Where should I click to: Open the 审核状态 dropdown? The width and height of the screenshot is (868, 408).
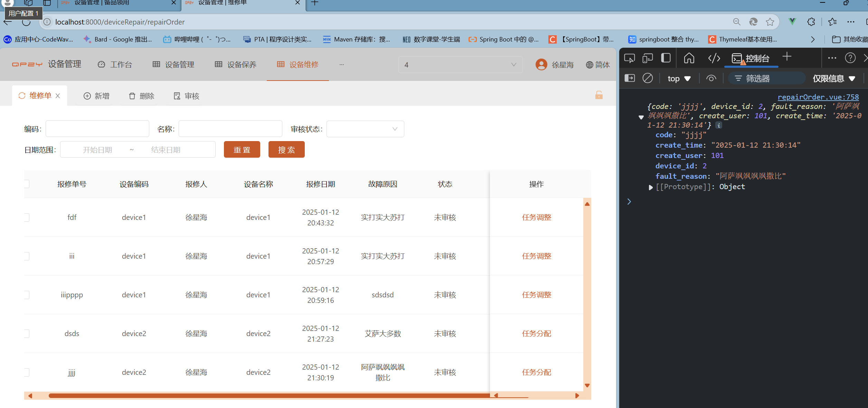[365, 129]
